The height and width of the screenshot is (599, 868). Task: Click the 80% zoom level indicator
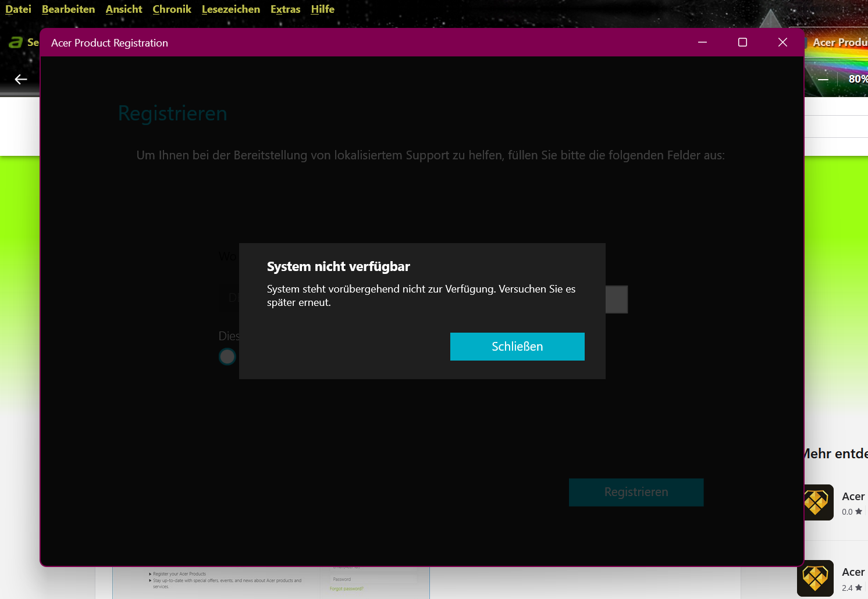tap(858, 79)
